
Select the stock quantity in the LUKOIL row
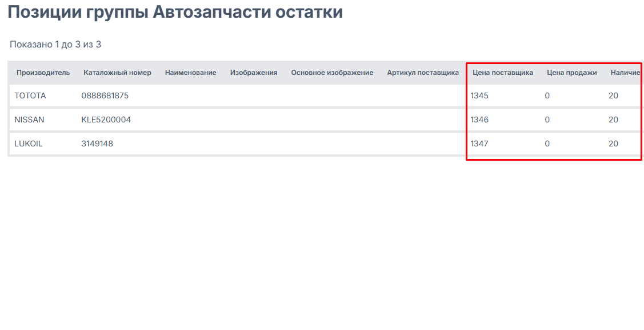(x=613, y=144)
